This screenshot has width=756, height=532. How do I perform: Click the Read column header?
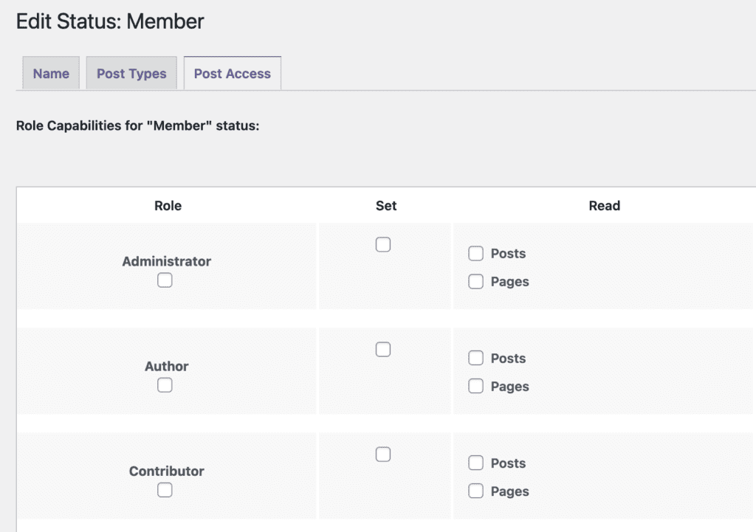(604, 206)
